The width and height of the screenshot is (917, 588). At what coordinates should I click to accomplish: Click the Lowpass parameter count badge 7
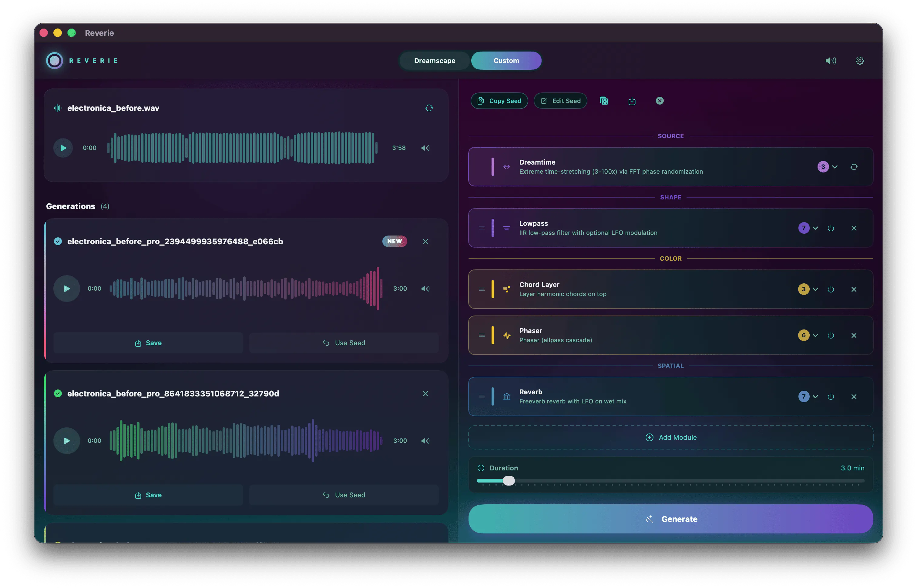(x=803, y=228)
